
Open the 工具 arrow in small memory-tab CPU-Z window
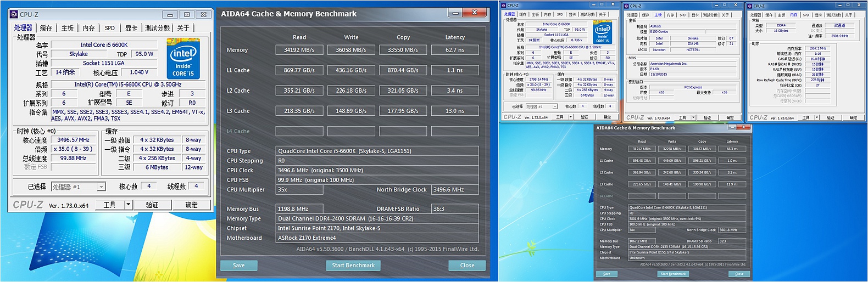click(x=817, y=117)
